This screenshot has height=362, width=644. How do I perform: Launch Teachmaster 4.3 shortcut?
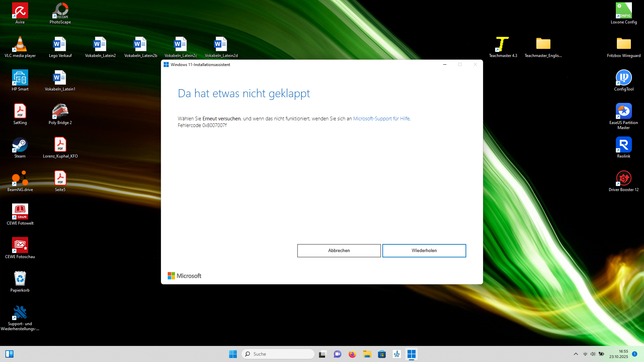coord(503,47)
